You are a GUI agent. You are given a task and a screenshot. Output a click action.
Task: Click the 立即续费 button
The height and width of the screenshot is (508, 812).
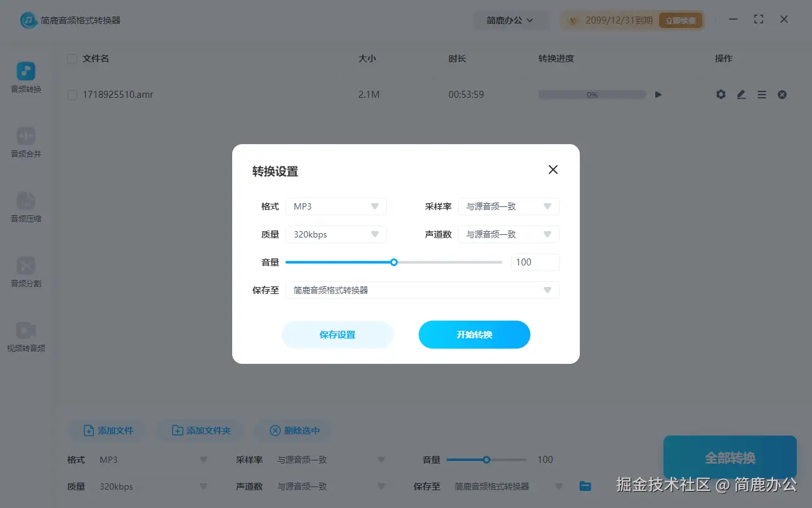(x=681, y=20)
